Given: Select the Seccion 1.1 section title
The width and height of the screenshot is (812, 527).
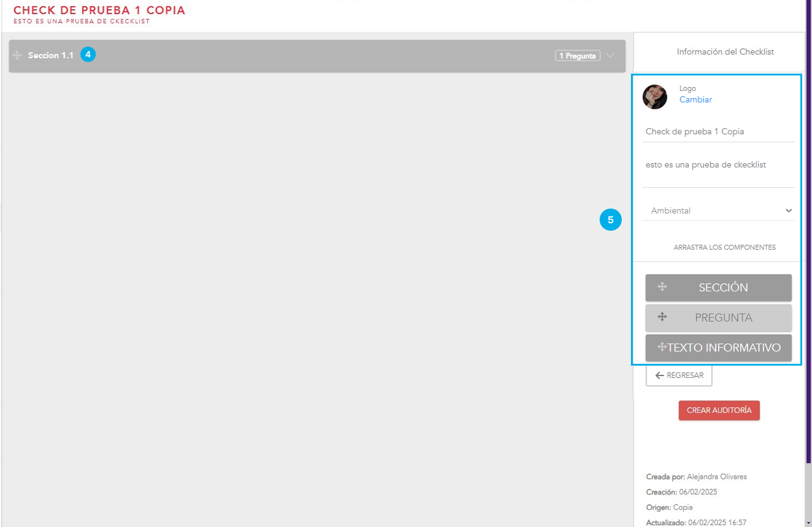Looking at the screenshot, I should click(51, 55).
